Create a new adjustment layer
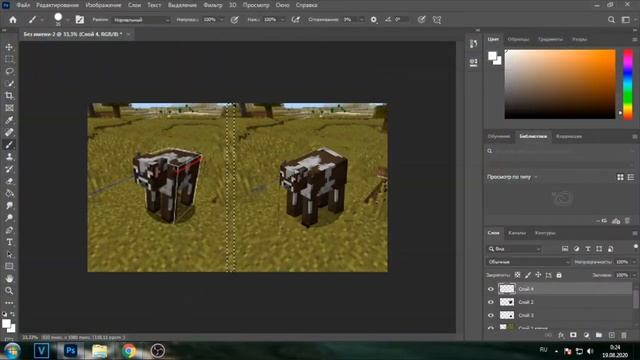 tap(587, 335)
